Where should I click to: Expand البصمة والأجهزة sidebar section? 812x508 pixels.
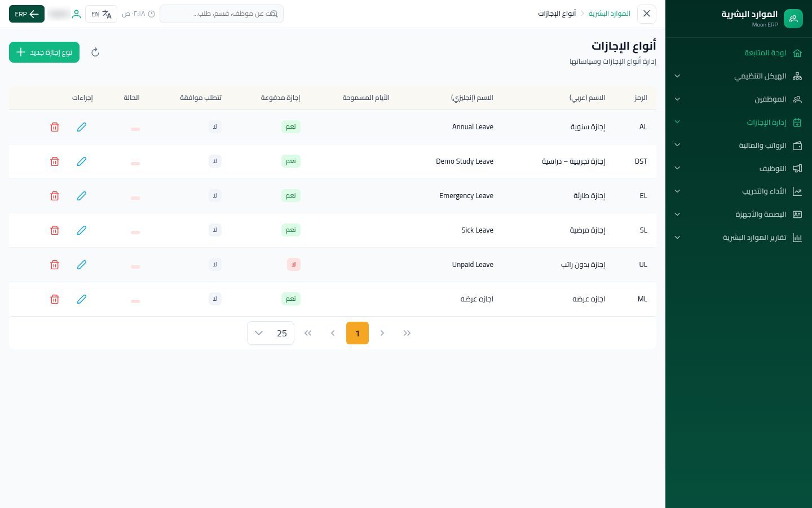(x=739, y=215)
